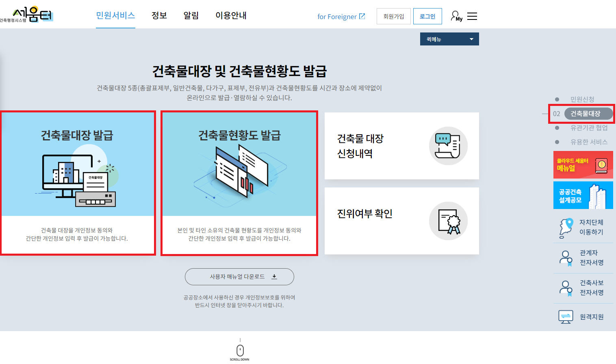Open the 민원서비스 menu
This screenshot has width=616, height=364.
tap(115, 16)
